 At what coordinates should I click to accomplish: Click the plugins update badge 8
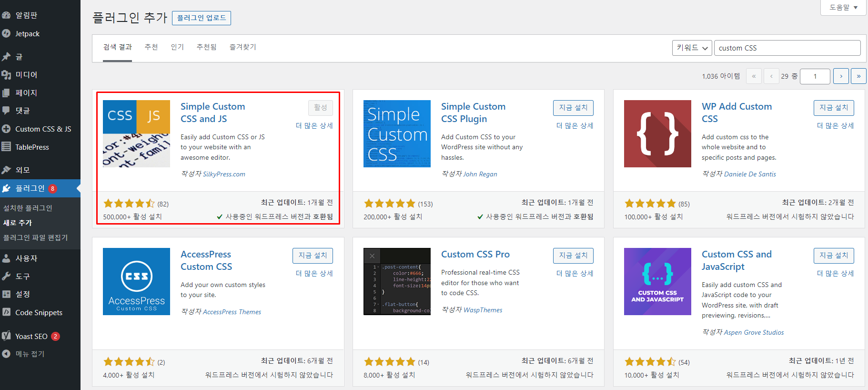click(52, 188)
